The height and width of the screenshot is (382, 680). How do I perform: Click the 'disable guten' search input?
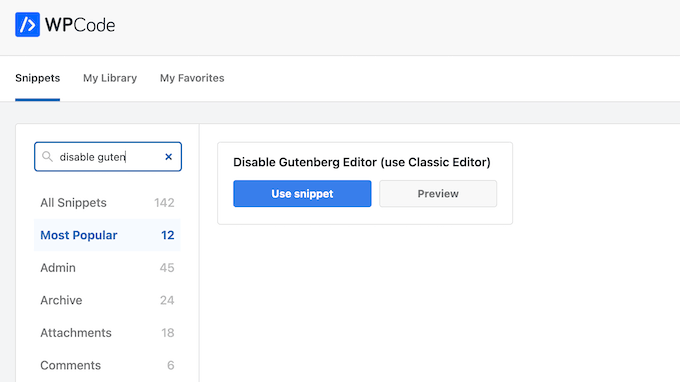(x=108, y=157)
